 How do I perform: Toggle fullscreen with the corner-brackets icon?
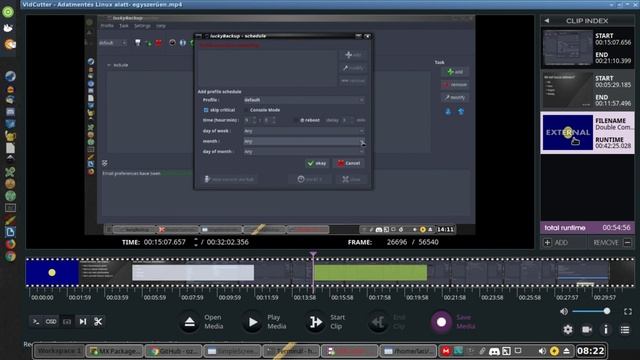coord(628,311)
